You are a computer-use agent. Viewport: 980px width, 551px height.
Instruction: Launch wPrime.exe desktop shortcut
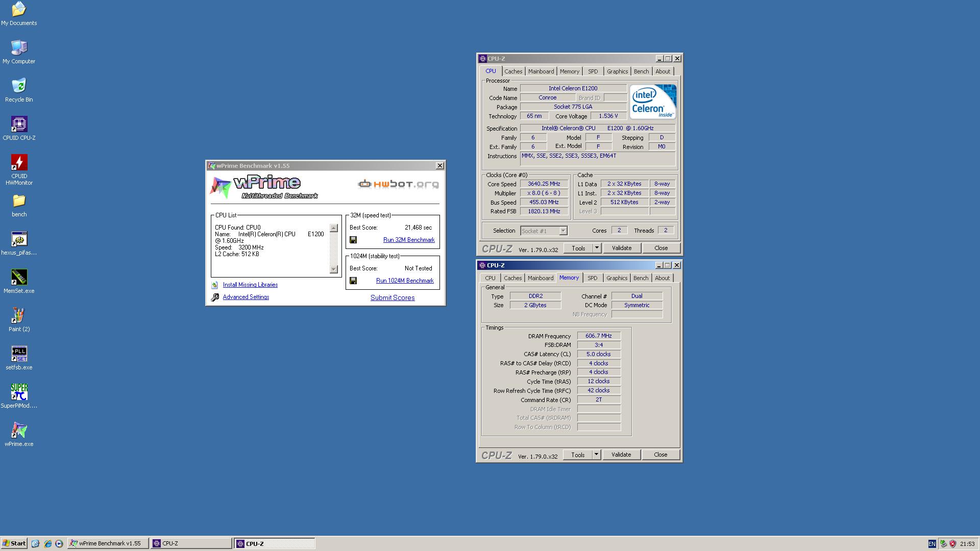click(19, 435)
